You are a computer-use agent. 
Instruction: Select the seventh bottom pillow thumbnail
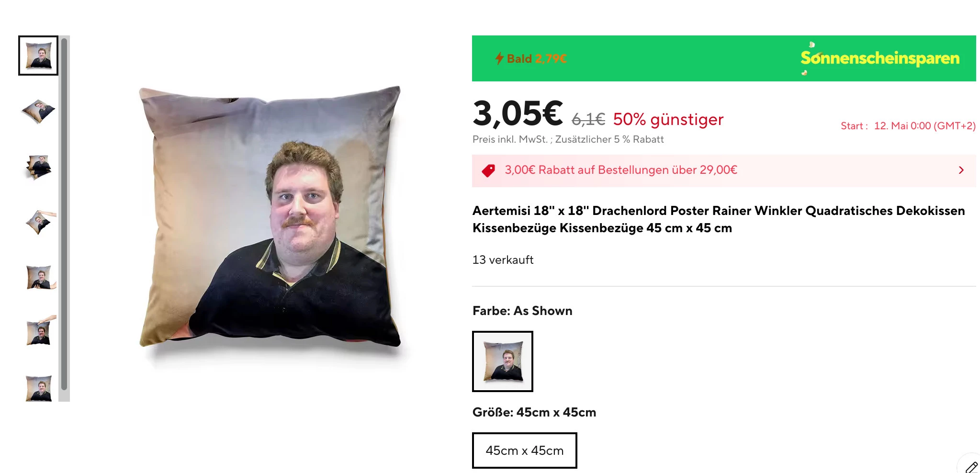coord(38,388)
